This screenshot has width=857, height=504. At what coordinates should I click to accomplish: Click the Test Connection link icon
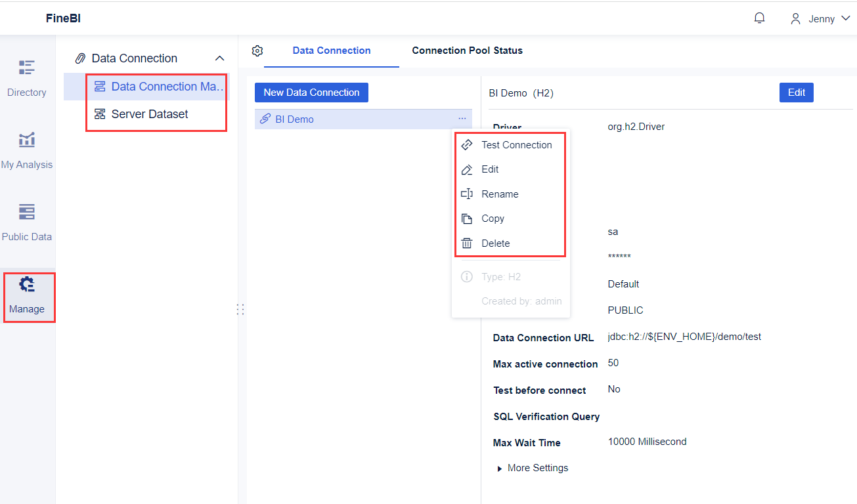pos(466,144)
